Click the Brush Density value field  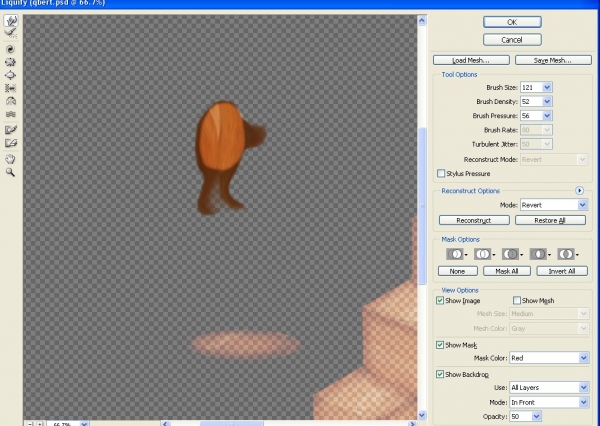pyautogui.click(x=531, y=101)
